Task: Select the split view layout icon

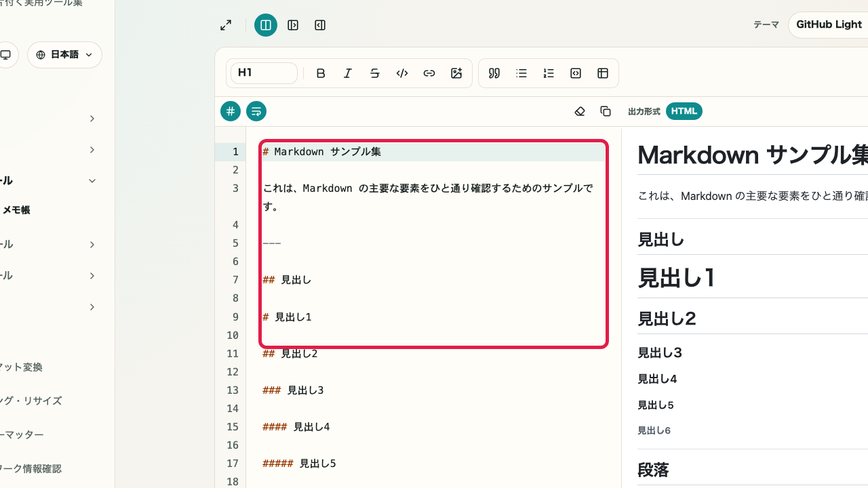Action: pyautogui.click(x=266, y=25)
